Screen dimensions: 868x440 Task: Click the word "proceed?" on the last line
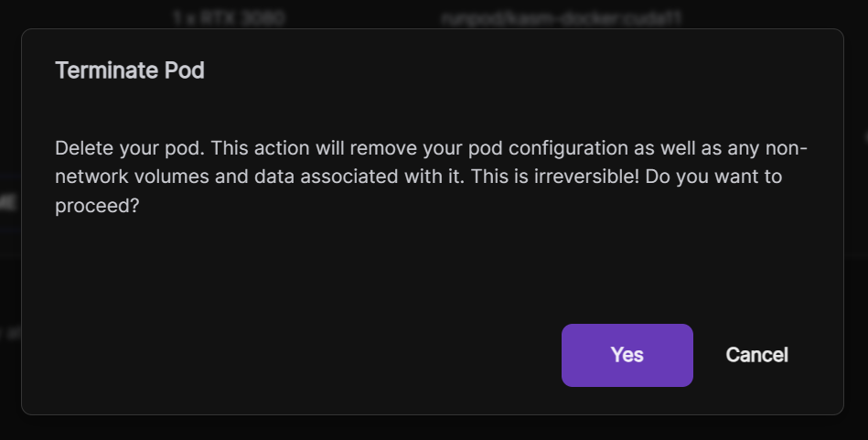[x=97, y=206]
